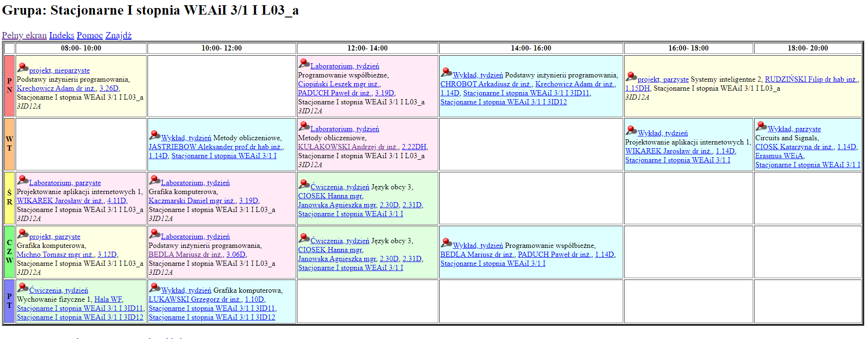Open Thursday's 3.06D room link

click(236, 254)
